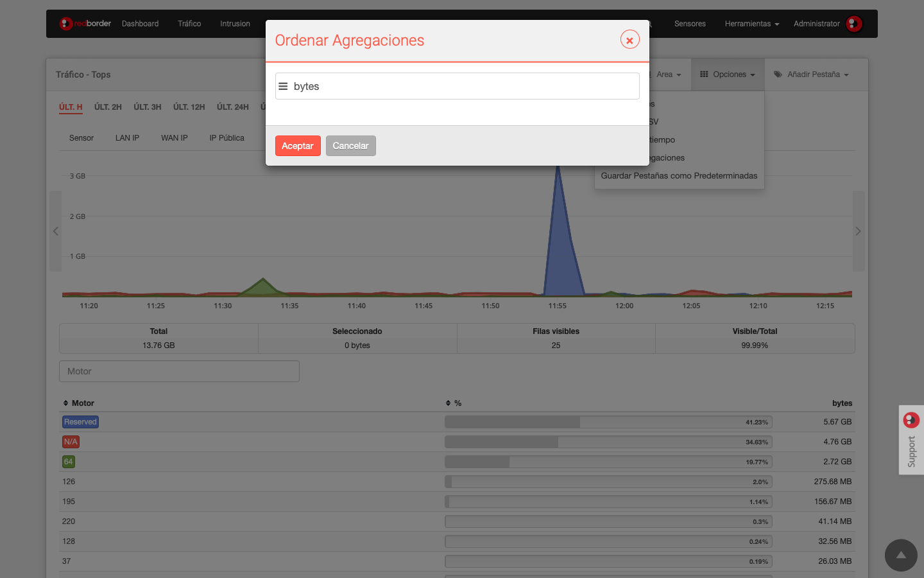Click motor row 128
924x578 pixels.
pyautogui.click(x=457, y=541)
